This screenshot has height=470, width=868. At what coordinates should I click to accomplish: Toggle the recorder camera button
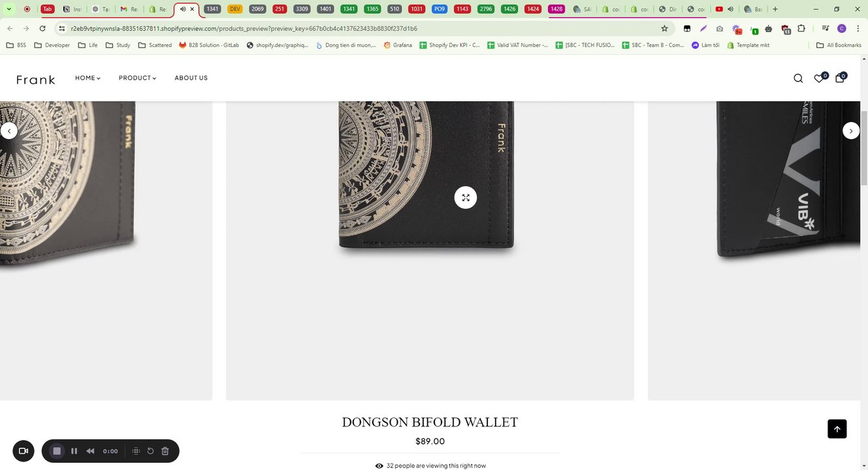coord(24,451)
